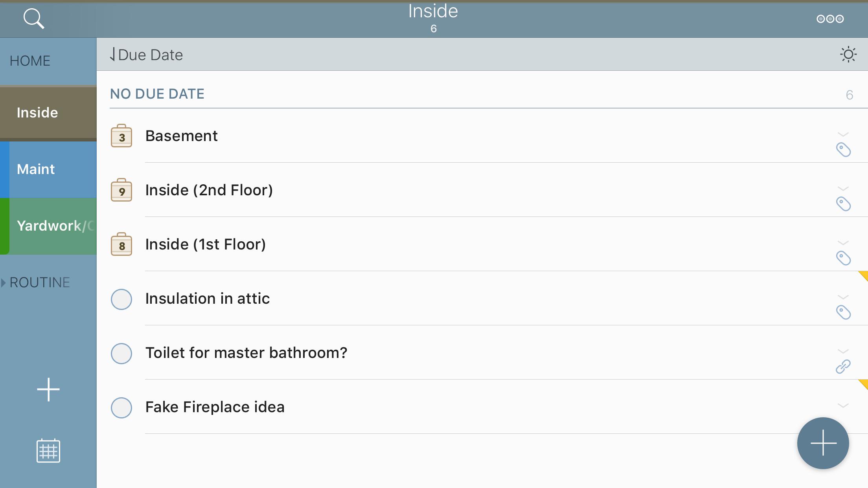The width and height of the screenshot is (868, 488).
Task: Select the Yardwork list in sidebar
Action: click(x=48, y=226)
